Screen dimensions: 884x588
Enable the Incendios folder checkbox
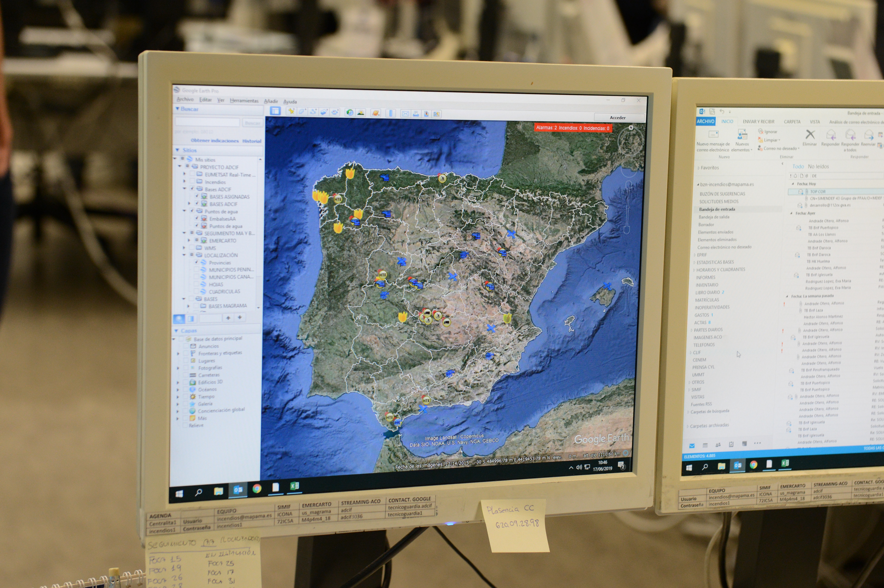(x=192, y=181)
